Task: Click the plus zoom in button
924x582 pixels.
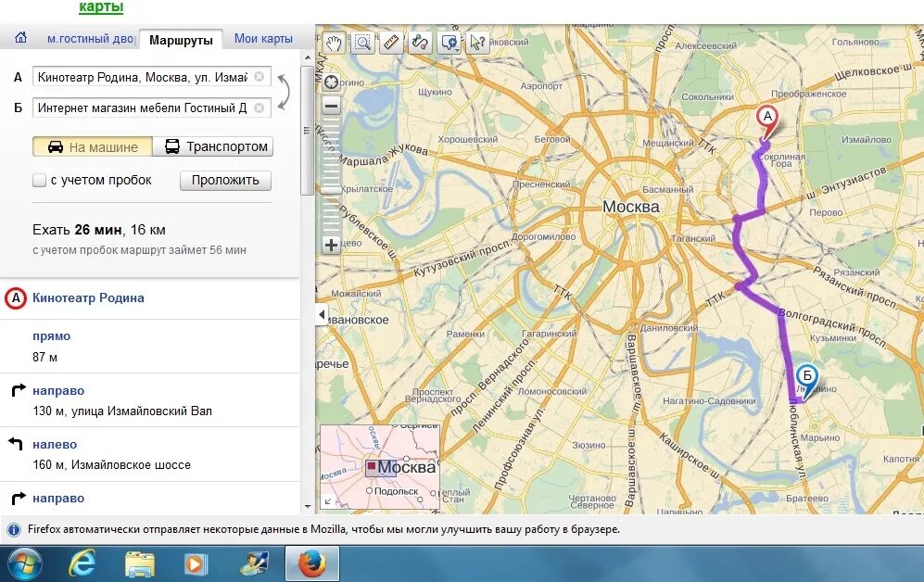Action: [331, 245]
